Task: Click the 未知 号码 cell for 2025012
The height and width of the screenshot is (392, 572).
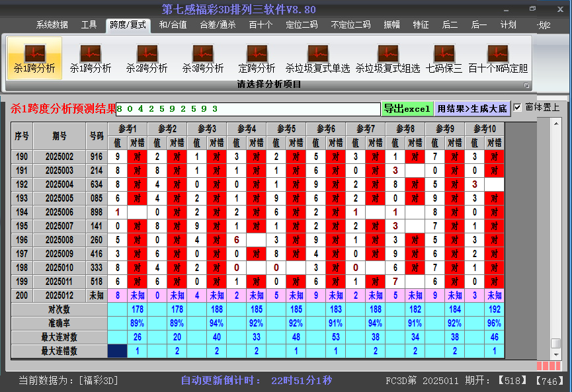Action: (97, 295)
